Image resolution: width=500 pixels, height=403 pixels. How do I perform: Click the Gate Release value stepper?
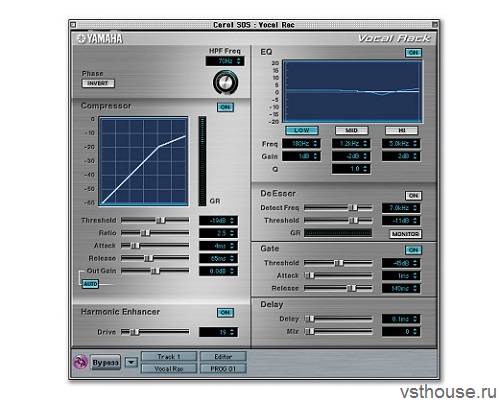401,289
